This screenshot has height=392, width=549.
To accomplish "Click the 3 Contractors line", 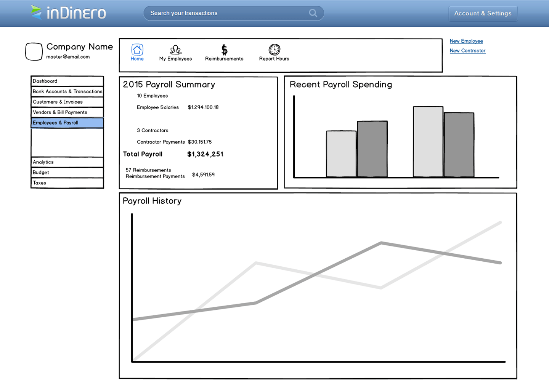I will pos(152,130).
